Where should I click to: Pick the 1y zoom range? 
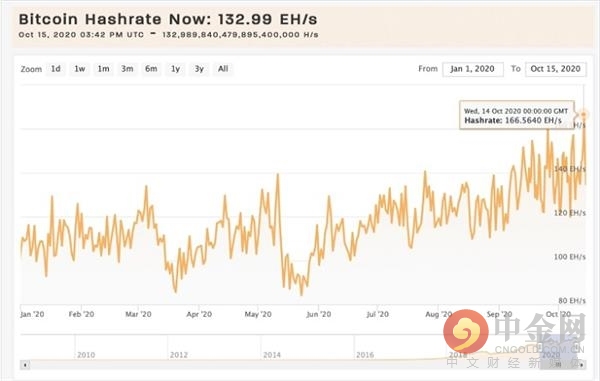click(175, 69)
